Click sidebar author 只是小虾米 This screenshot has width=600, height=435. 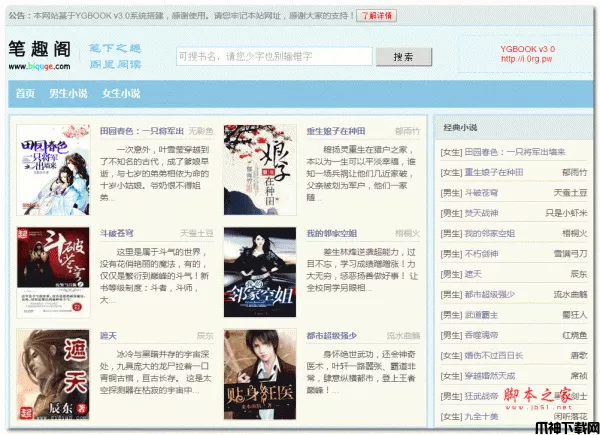click(566, 213)
